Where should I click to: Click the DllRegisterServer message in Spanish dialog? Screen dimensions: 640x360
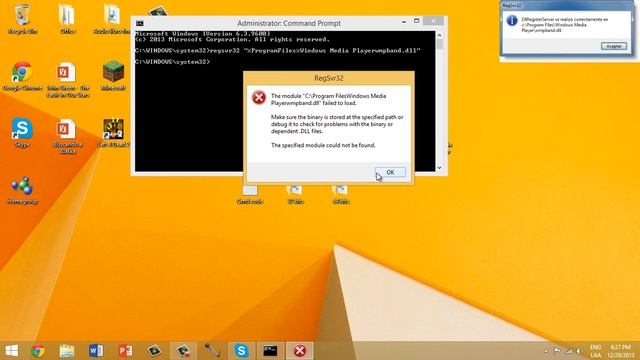click(564, 24)
